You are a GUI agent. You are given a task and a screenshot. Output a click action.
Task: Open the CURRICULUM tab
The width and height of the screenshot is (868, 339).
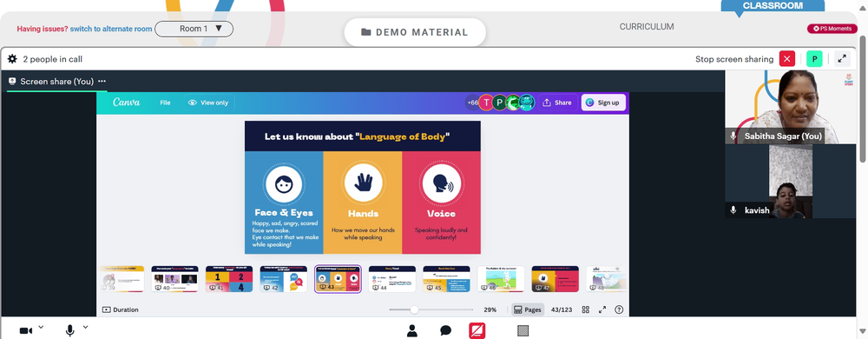(x=647, y=27)
